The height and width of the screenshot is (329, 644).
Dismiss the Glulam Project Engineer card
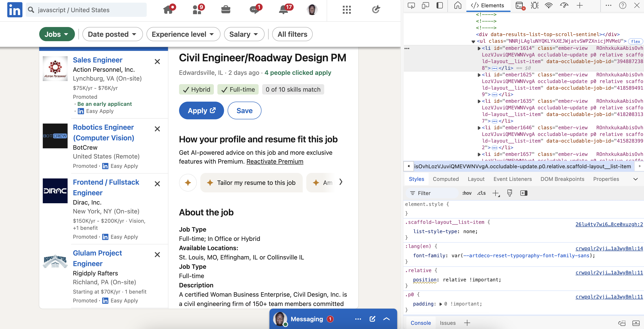point(157,255)
